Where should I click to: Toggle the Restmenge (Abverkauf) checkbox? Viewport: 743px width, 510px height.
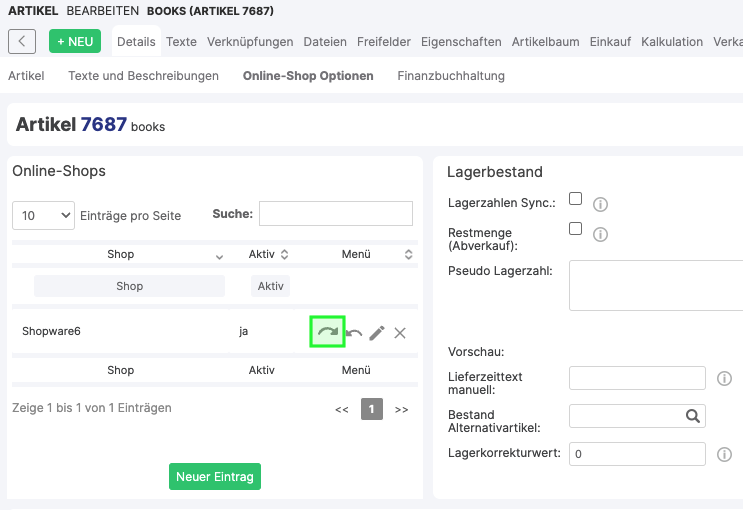(x=575, y=229)
